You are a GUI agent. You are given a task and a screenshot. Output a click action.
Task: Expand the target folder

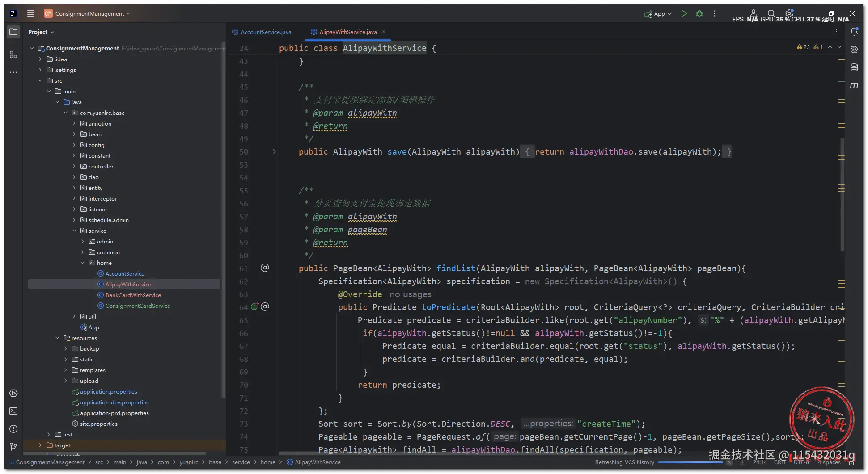pos(40,445)
